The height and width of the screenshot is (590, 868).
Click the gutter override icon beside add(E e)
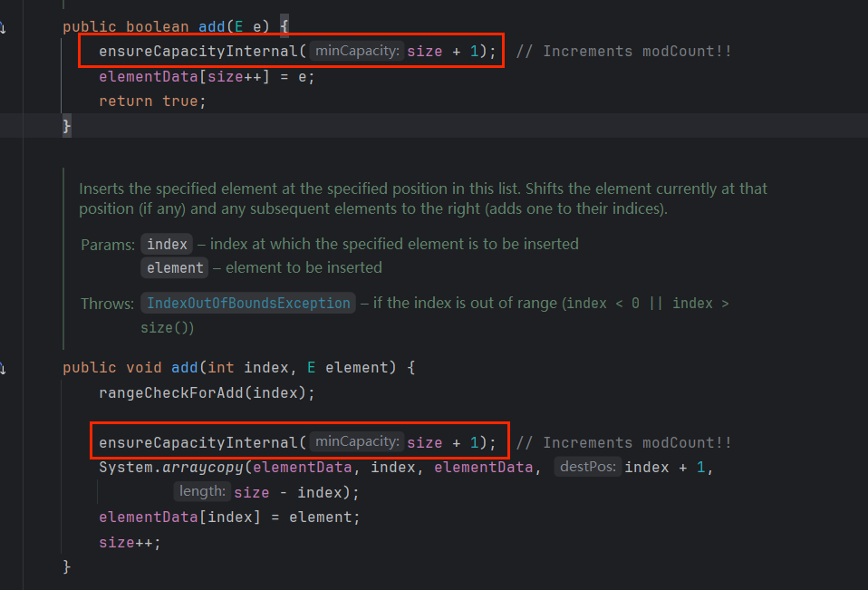[2, 26]
